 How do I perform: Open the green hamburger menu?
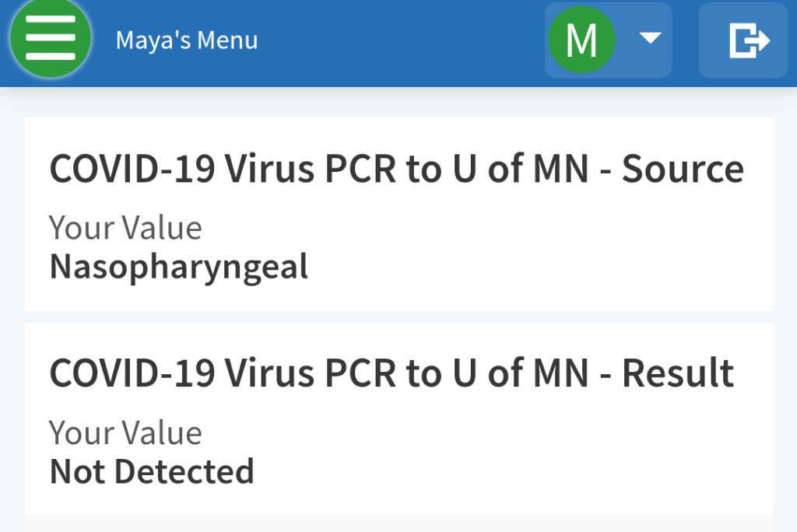50,39
